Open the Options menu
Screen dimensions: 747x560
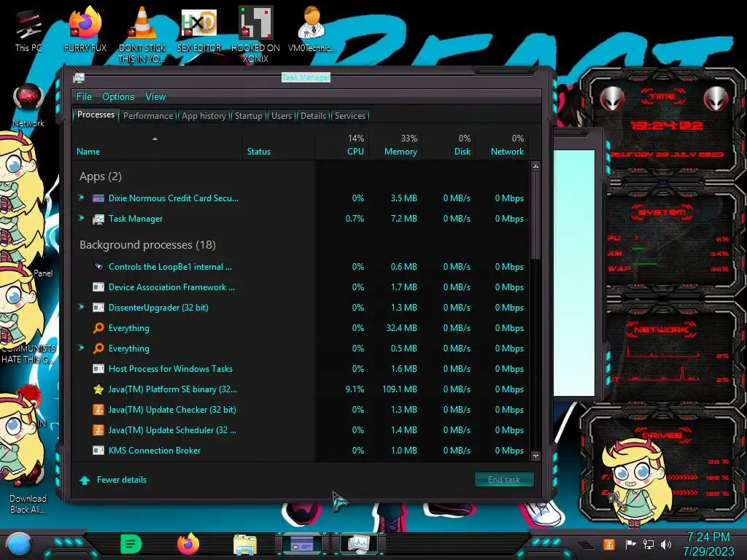tap(118, 97)
